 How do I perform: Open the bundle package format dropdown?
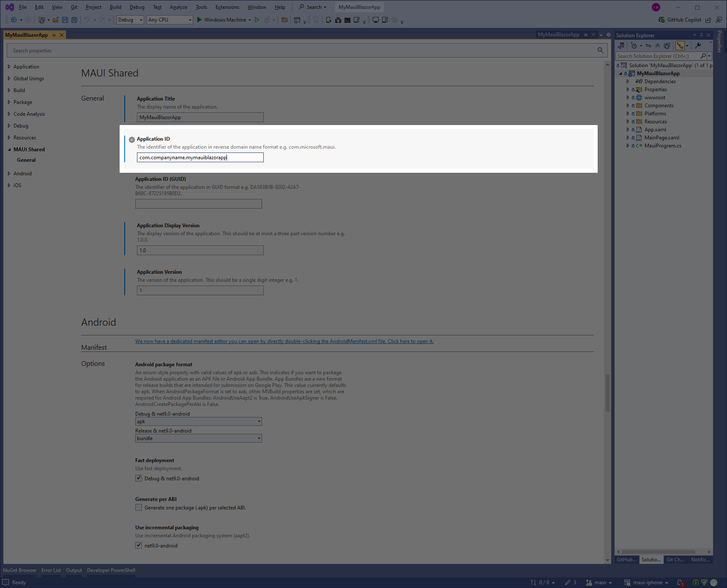[x=199, y=438]
